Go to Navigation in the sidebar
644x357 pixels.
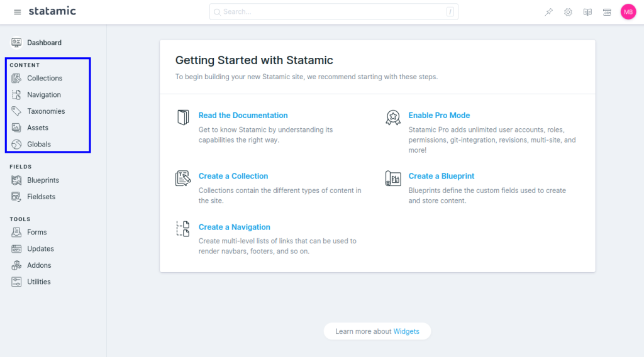[44, 95]
